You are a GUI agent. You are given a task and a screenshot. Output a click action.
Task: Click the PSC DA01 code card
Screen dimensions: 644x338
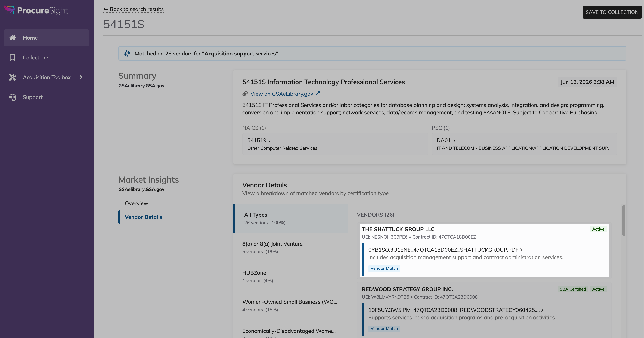click(x=524, y=144)
